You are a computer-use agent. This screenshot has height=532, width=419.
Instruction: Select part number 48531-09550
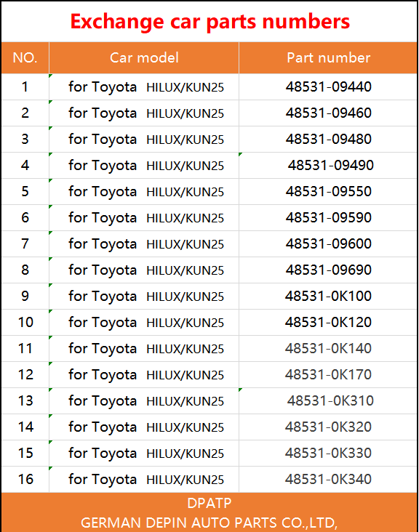click(328, 191)
